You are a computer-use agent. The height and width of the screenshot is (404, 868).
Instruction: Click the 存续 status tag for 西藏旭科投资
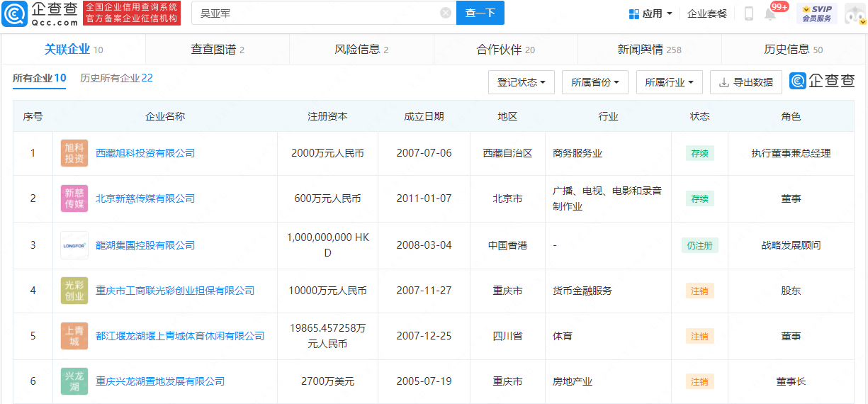(699, 153)
